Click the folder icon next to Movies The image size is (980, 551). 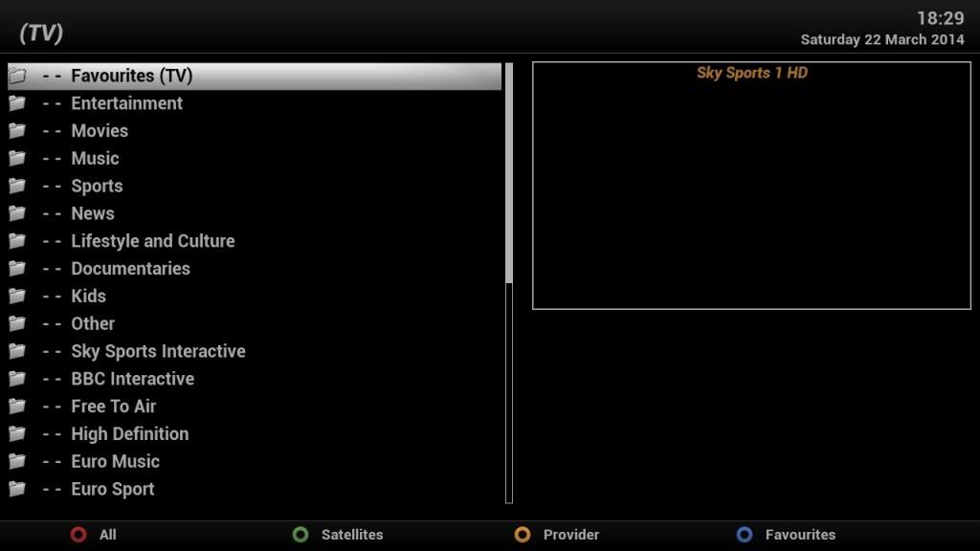(x=17, y=130)
